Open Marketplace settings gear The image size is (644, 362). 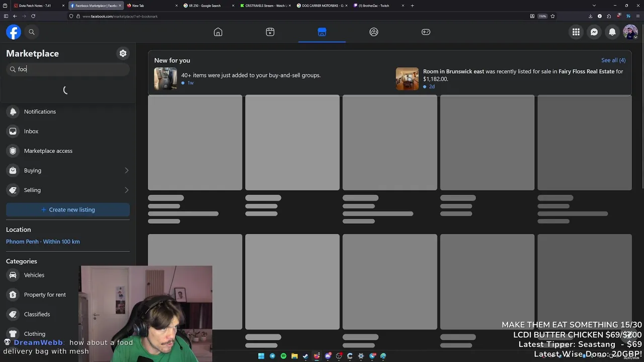pos(123,53)
